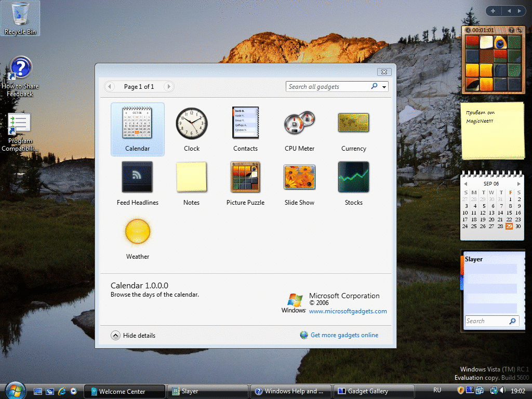
Task: Click Switch between windows quick launch icon
Action: [50, 391]
